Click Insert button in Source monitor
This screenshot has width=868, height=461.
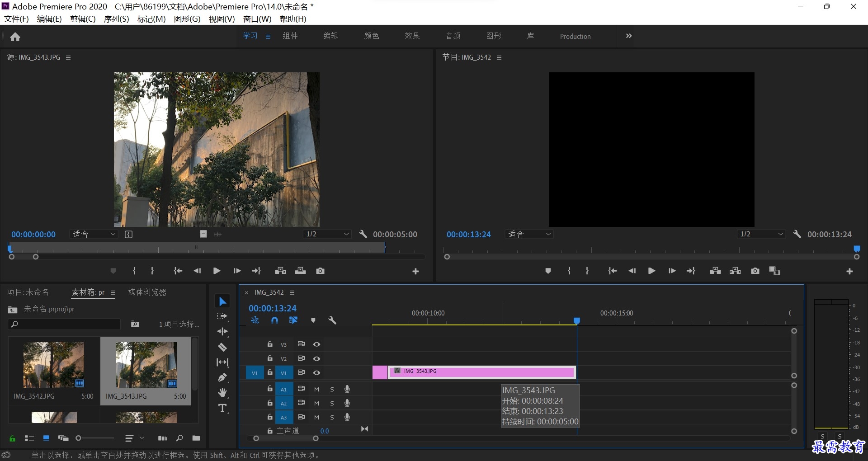280,271
